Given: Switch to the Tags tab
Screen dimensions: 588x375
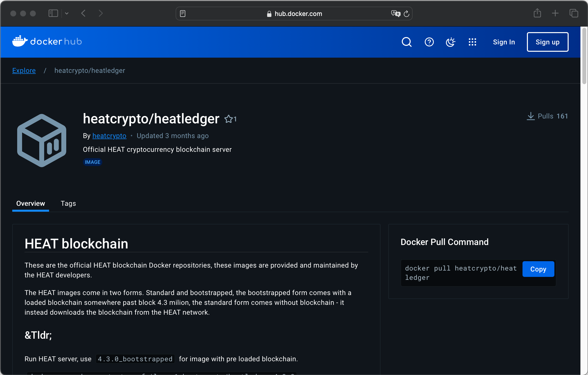Looking at the screenshot, I should click(x=68, y=204).
